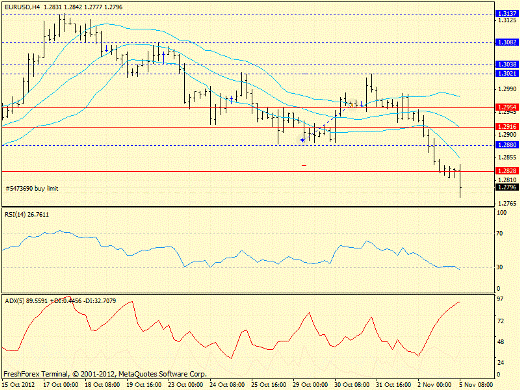Click the blue 1.3038 price level tag
Image resolution: width=520 pixels, height=390 pixels.
[x=507, y=64]
